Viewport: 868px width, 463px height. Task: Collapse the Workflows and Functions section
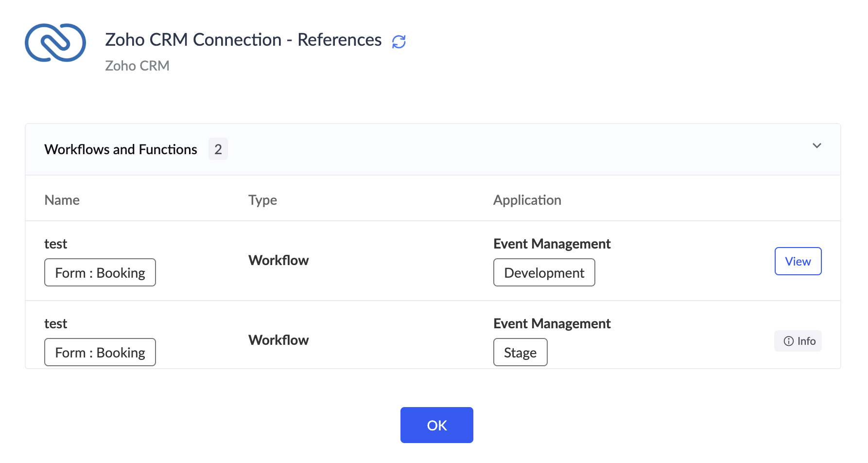817,146
